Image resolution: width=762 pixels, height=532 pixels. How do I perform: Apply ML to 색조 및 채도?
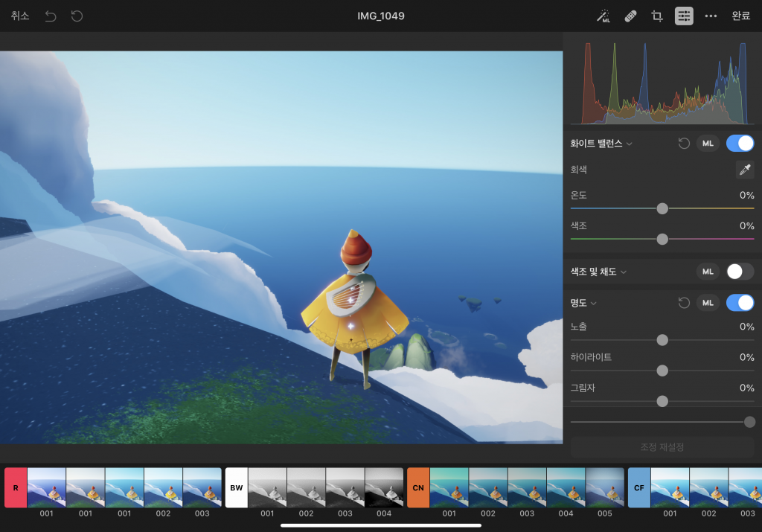(708, 272)
